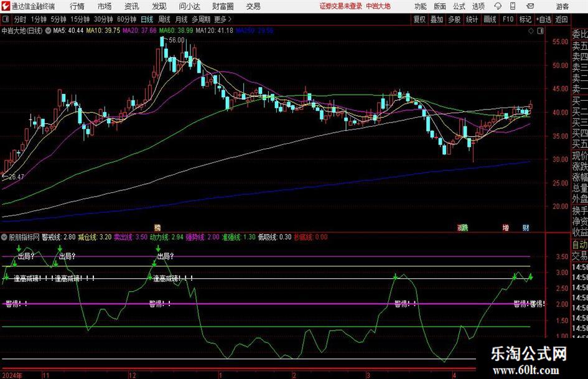Open the headset customer service icon
Image resolution: width=588 pixels, height=379 pixels.
tap(498, 6)
